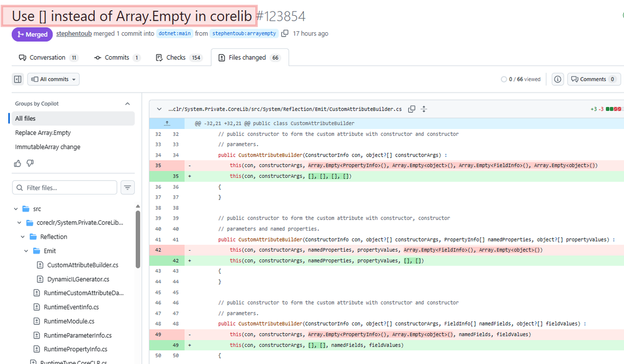Open the diff settings info icon
Image resolution: width=624 pixels, height=364 pixels.
(557, 79)
